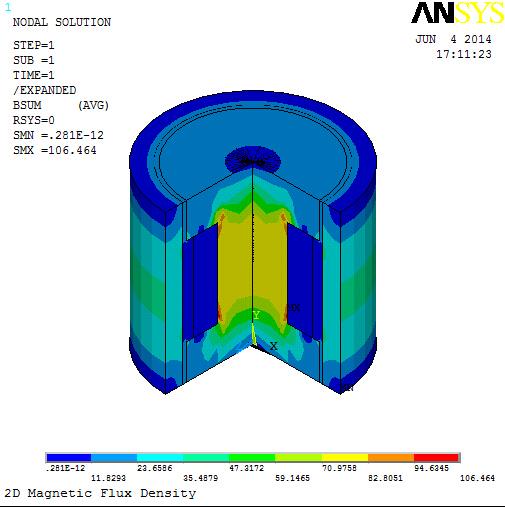Click the legend value 59.1465
The height and width of the screenshot is (507, 505).
292,478
